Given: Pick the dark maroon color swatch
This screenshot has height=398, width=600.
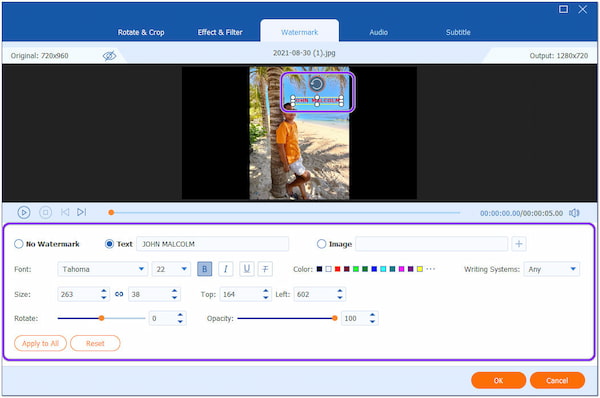Looking at the screenshot, I should [x=347, y=269].
